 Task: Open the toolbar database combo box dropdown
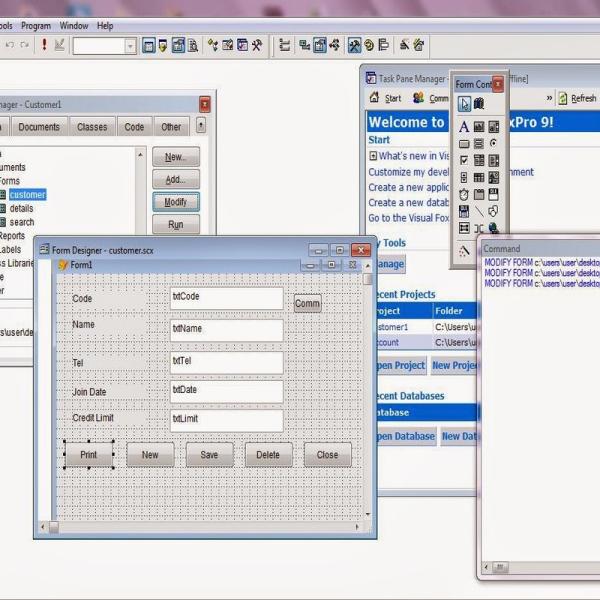point(130,46)
